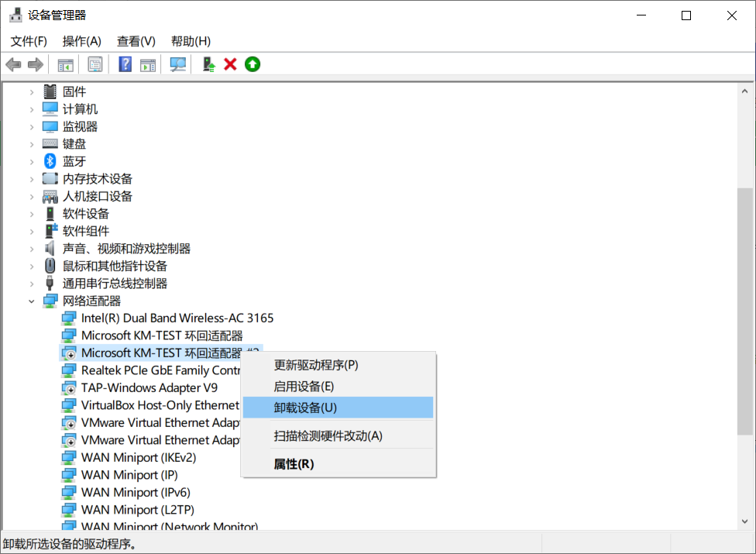Choose 卸载设备(U) from context menu
The width and height of the screenshot is (756, 554).
point(338,408)
